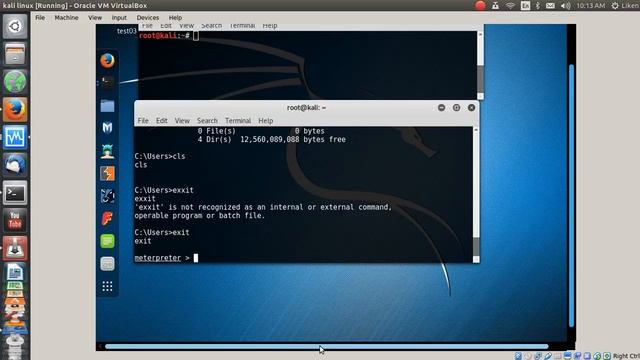Close the front root@kali terminal window
The height and width of the screenshot is (360, 640).
tap(471, 107)
